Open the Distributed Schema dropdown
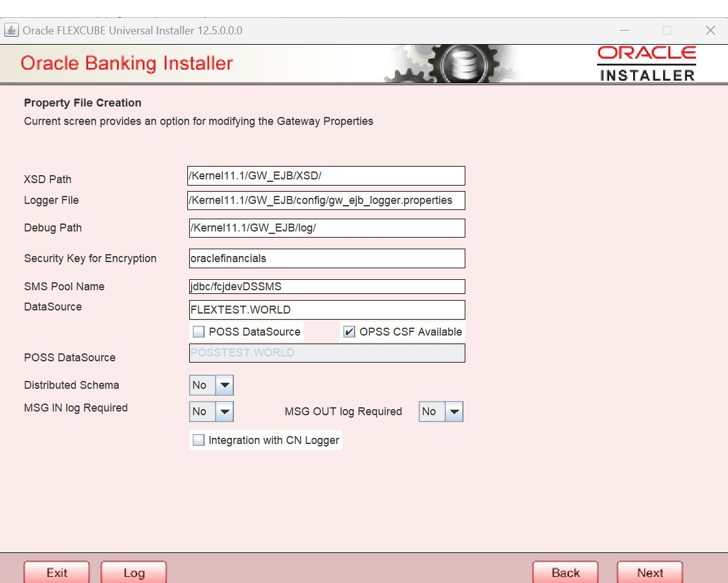 [211, 385]
